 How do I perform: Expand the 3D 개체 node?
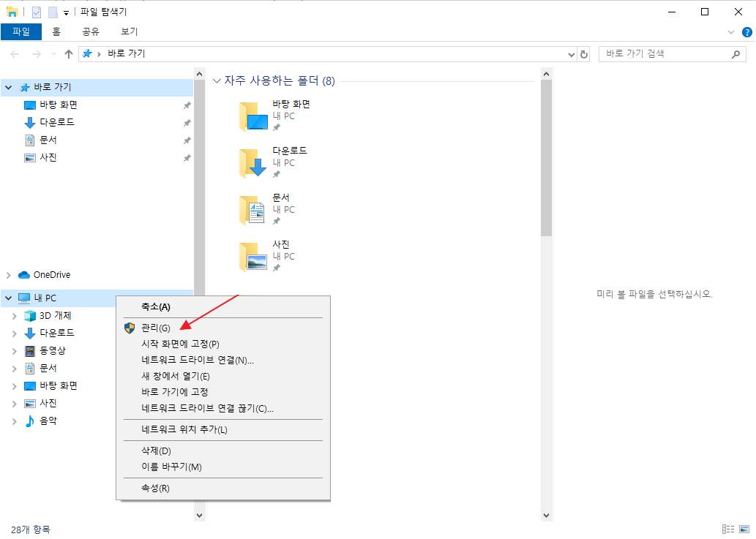pyautogui.click(x=15, y=316)
